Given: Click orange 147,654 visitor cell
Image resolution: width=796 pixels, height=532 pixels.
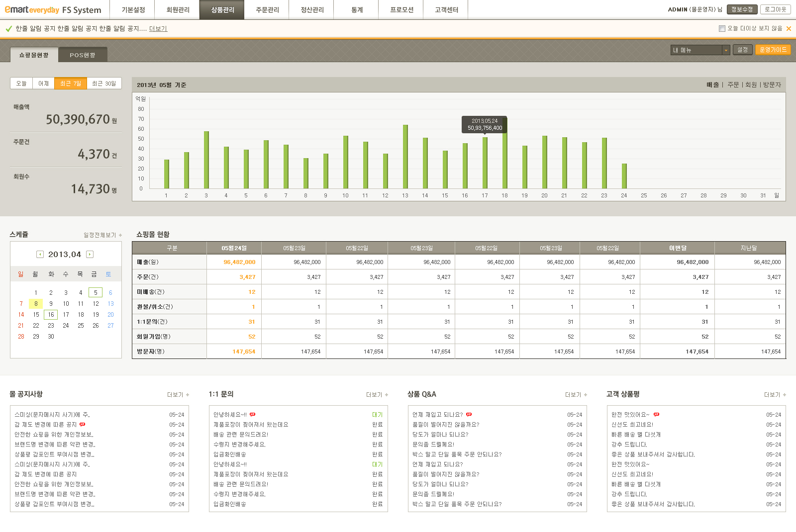Looking at the screenshot, I should [244, 352].
